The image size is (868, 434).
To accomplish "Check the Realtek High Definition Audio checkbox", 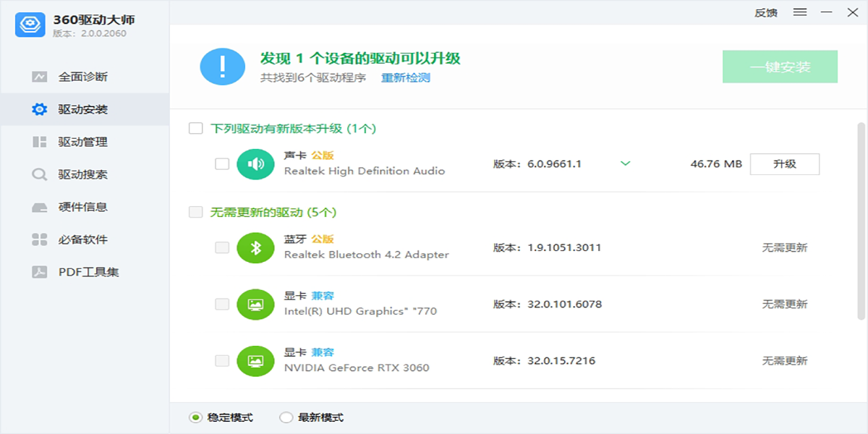I will [222, 164].
